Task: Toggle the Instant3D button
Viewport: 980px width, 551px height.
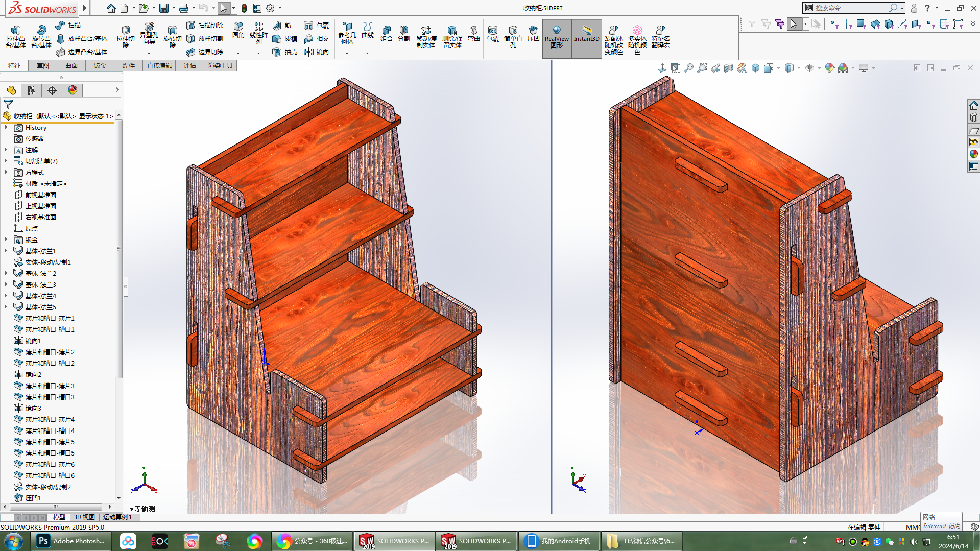Action: [x=586, y=38]
